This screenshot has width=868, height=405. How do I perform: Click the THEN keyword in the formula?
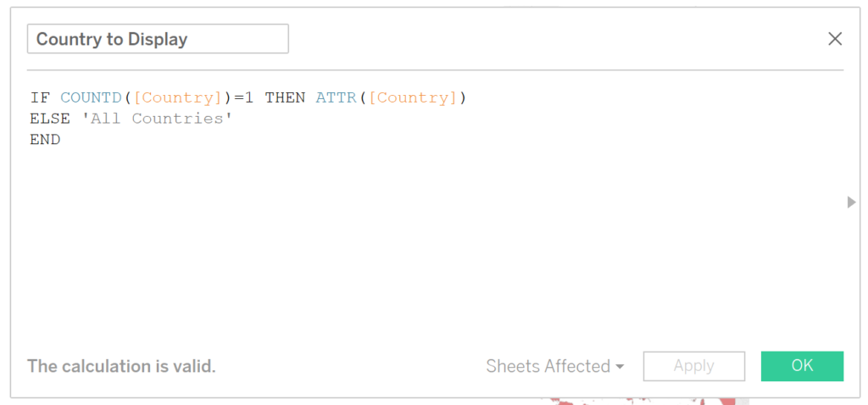(x=285, y=98)
